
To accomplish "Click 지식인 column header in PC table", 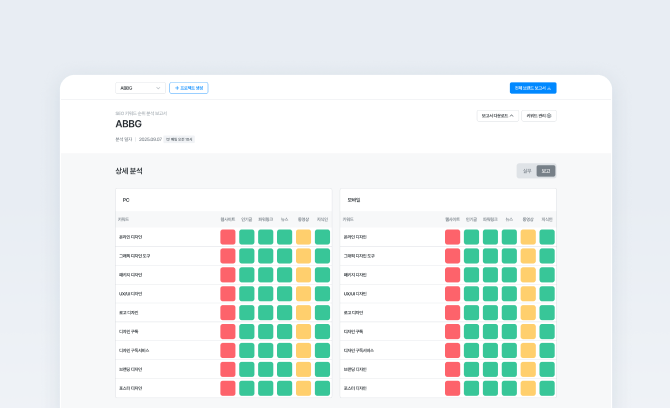I will 322,220.
